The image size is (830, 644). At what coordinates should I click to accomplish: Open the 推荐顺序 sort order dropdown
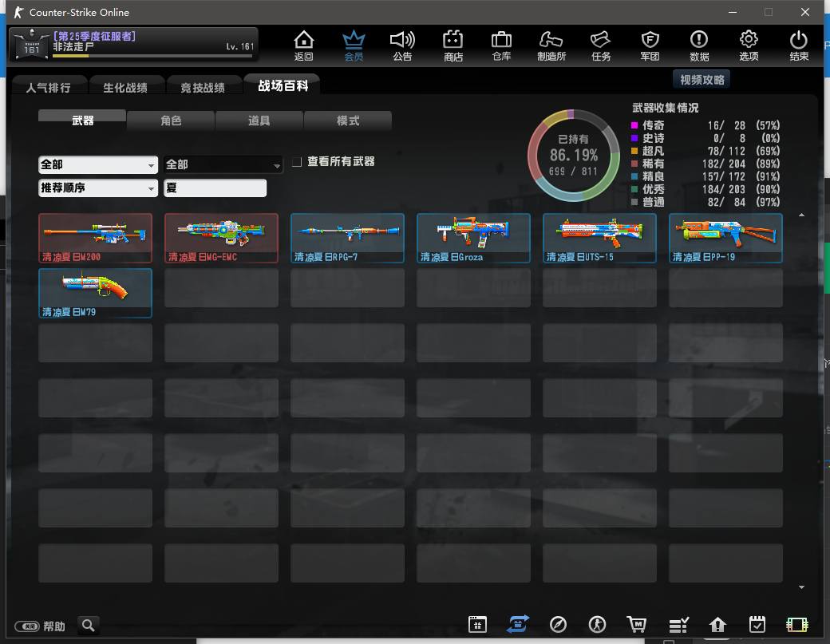pyautogui.click(x=98, y=188)
